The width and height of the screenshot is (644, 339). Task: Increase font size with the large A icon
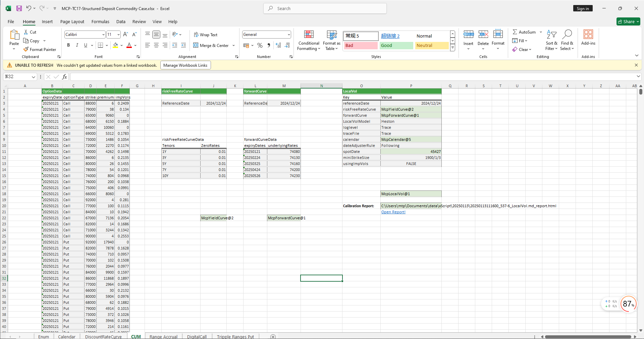tap(125, 35)
